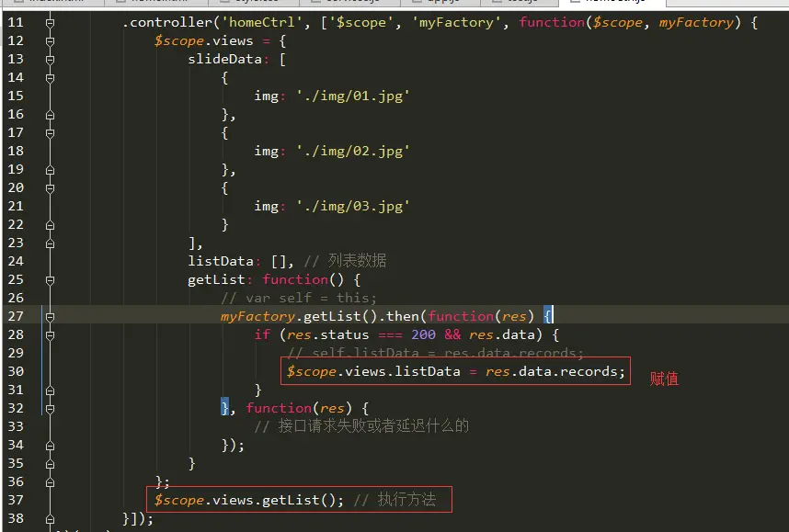Fold the then callback at line 27

[50, 317]
